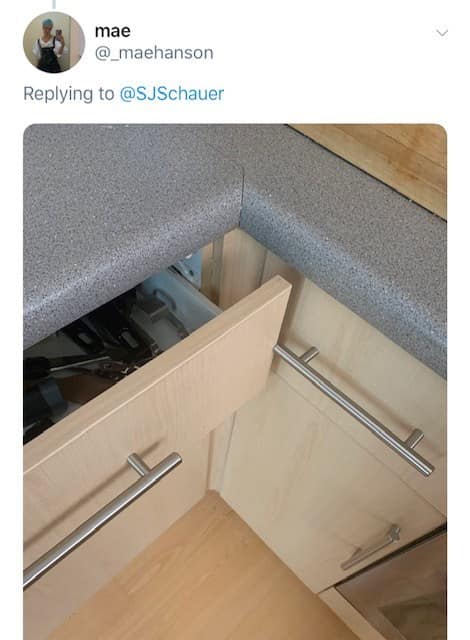Screen dimensions: 470x640
Task: Click the display name "mae"
Action: [113, 31]
